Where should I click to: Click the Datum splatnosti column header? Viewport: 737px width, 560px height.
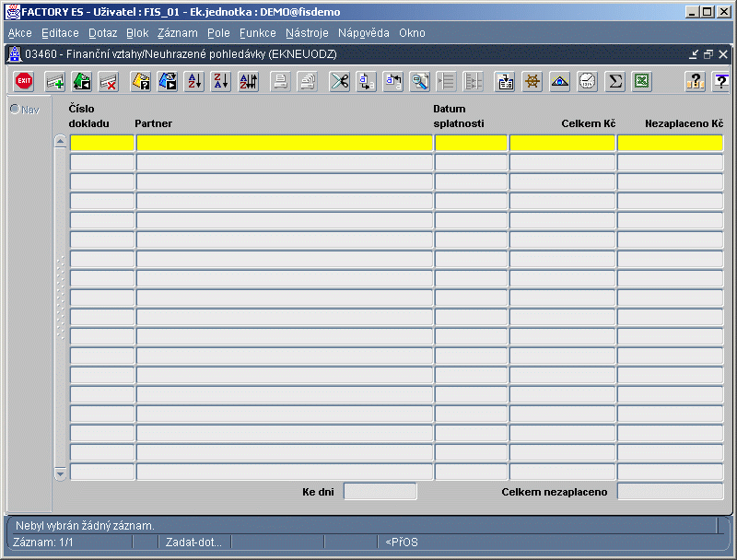click(458, 116)
